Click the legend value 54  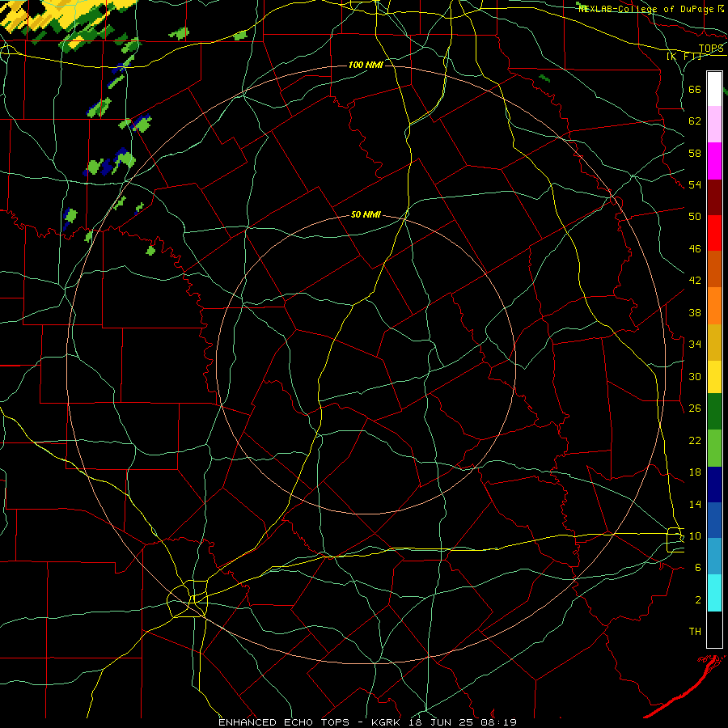click(x=695, y=184)
